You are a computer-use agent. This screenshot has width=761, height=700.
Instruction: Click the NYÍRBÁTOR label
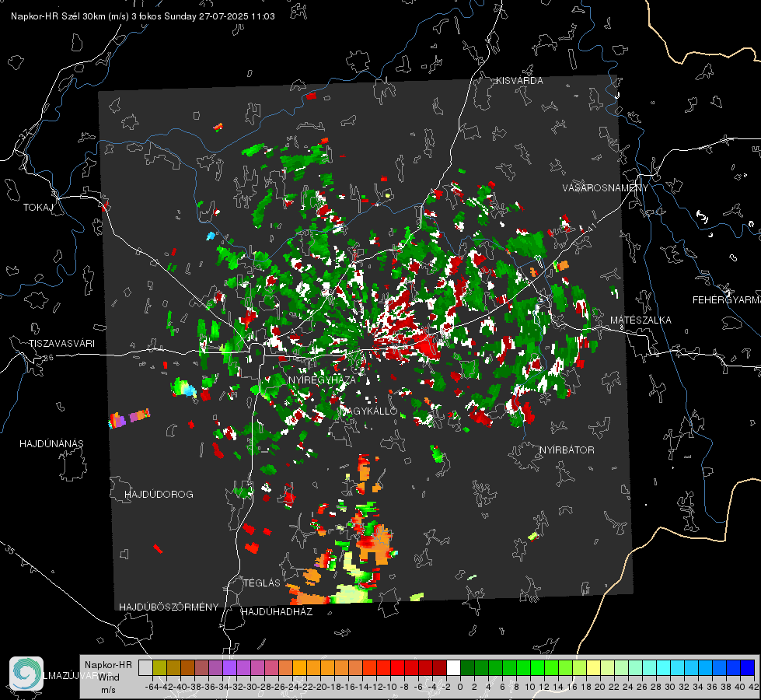tap(567, 450)
